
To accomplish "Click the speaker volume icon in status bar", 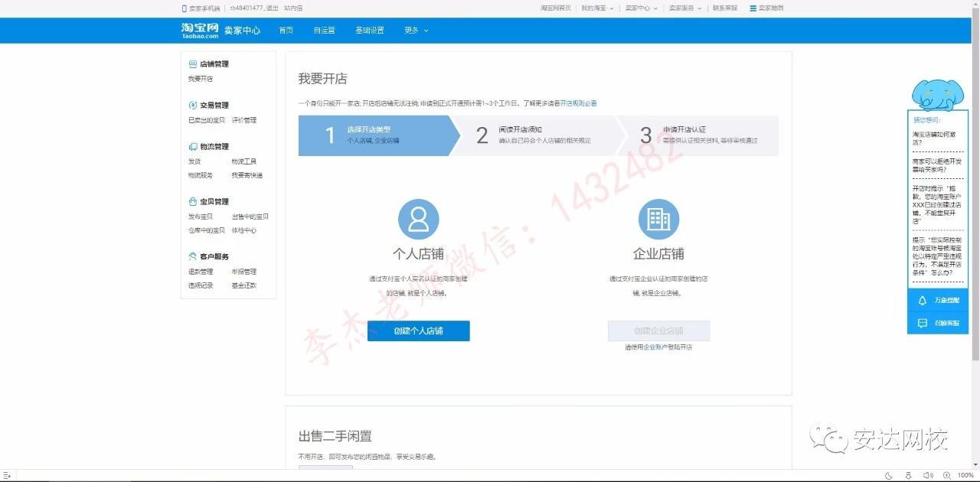I will pos(927,476).
